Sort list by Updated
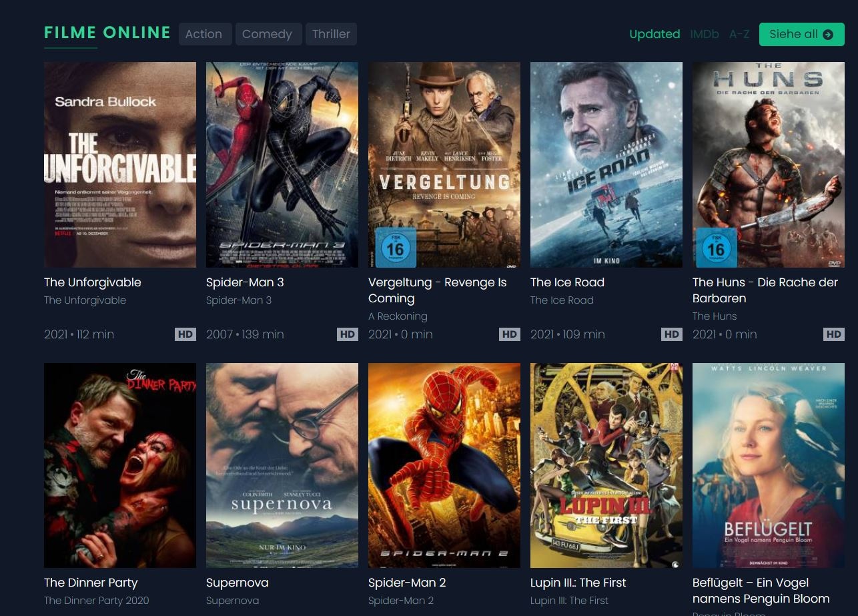This screenshot has width=858, height=616. [x=655, y=34]
